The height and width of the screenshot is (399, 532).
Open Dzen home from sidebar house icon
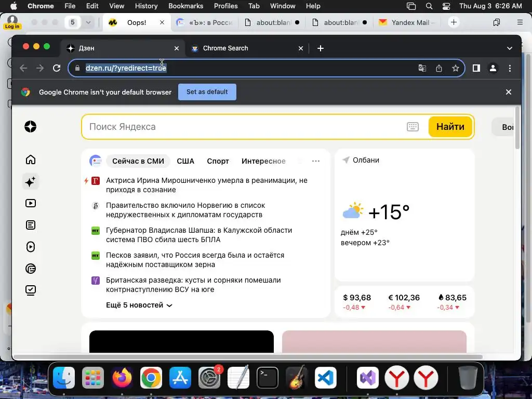pos(31,159)
